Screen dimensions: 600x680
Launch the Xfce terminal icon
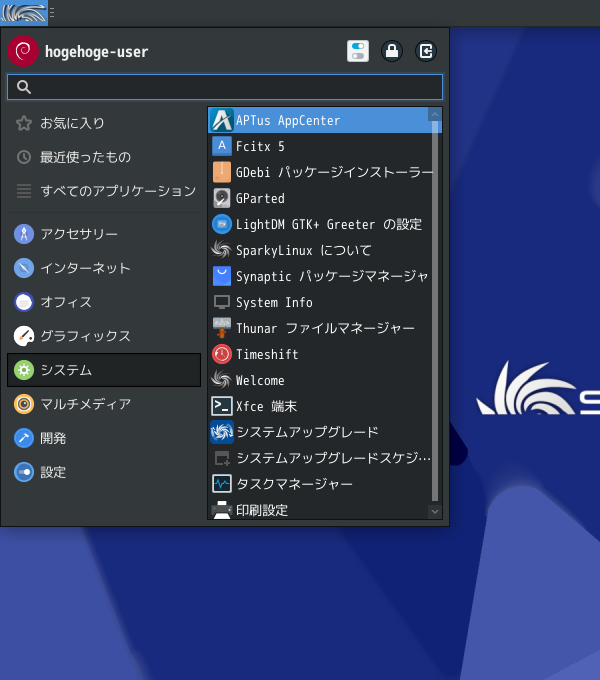click(222, 406)
